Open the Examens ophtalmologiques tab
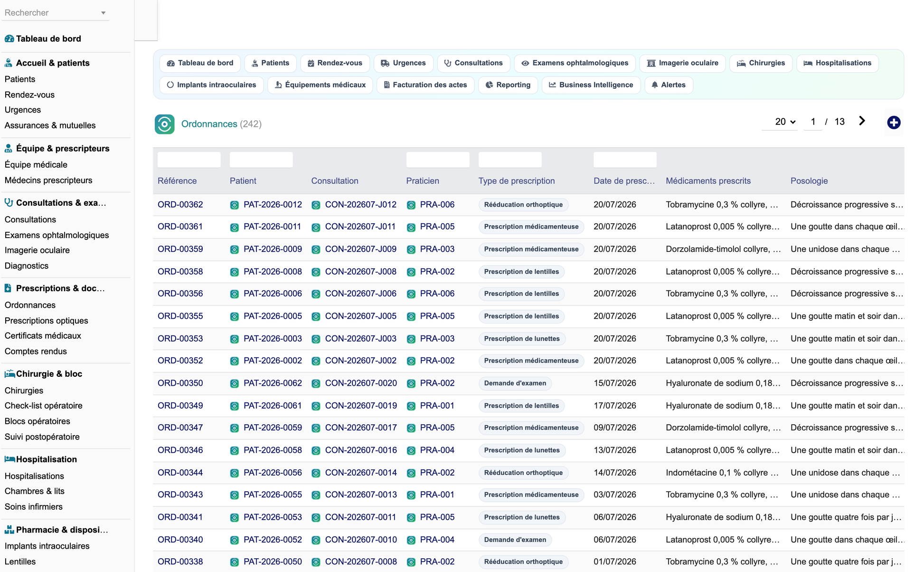Viewport: 924px width, 572px height. 575,63
